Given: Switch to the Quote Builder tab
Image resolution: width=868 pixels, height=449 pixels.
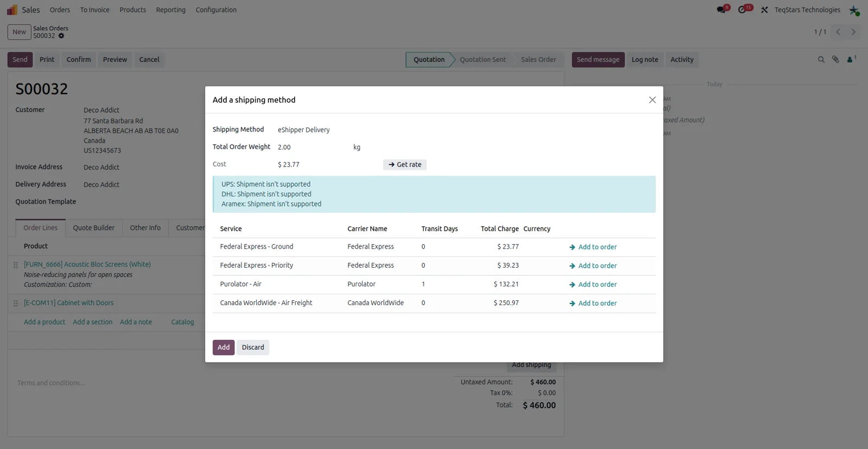Looking at the screenshot, I should [94, 228].
